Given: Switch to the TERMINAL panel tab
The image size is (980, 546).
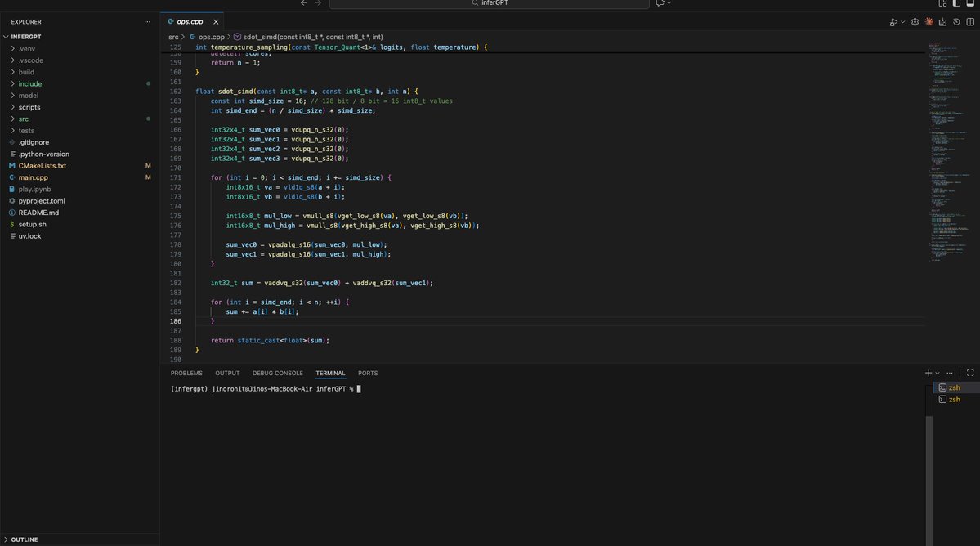Looking at the screenshot, I should click(330, 373).
